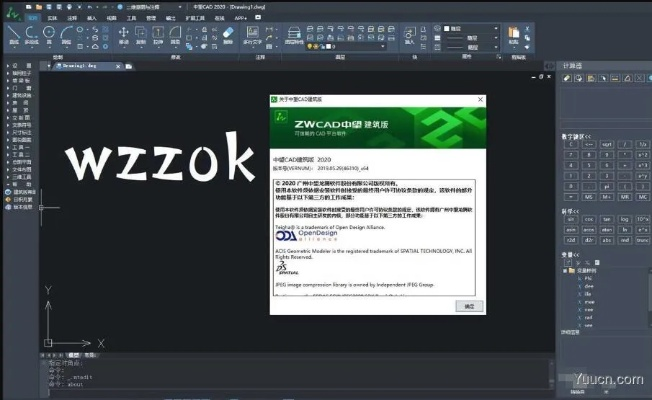Click the MC memory clear button
The image size is (652, 400).
pyautogui.click(x=643, y=197)
